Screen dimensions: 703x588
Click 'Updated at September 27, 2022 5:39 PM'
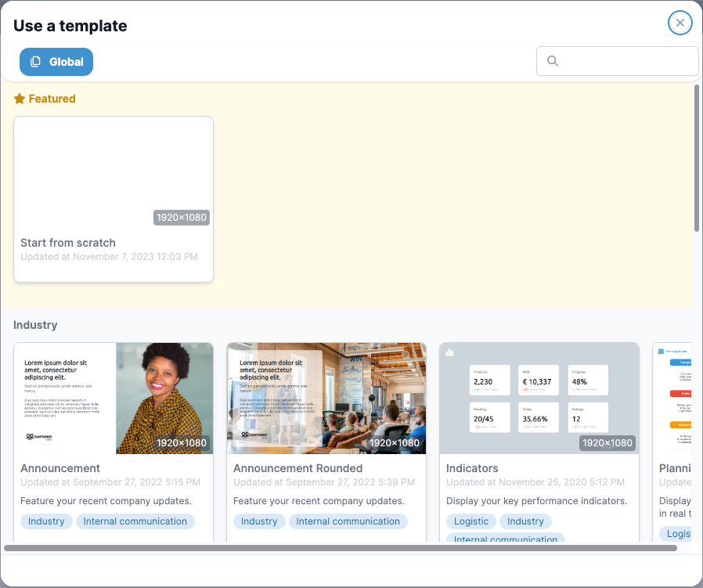point(324,482)
